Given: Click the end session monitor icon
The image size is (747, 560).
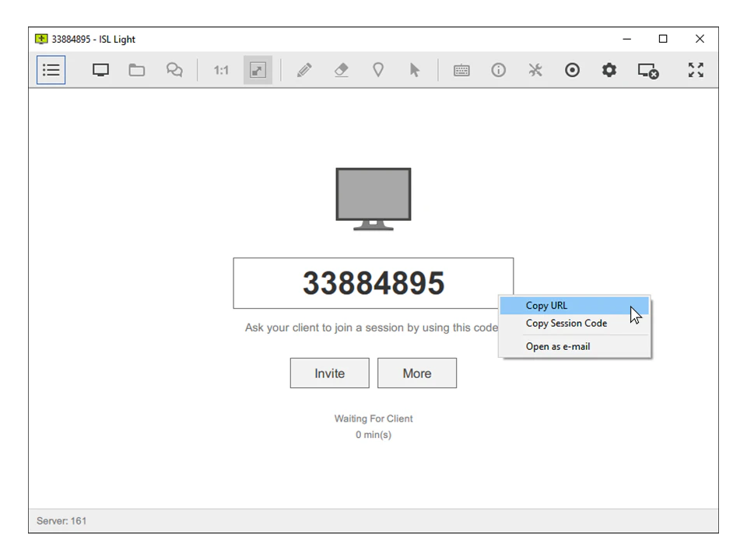Looking at the screenshot, I should (647, 71).
